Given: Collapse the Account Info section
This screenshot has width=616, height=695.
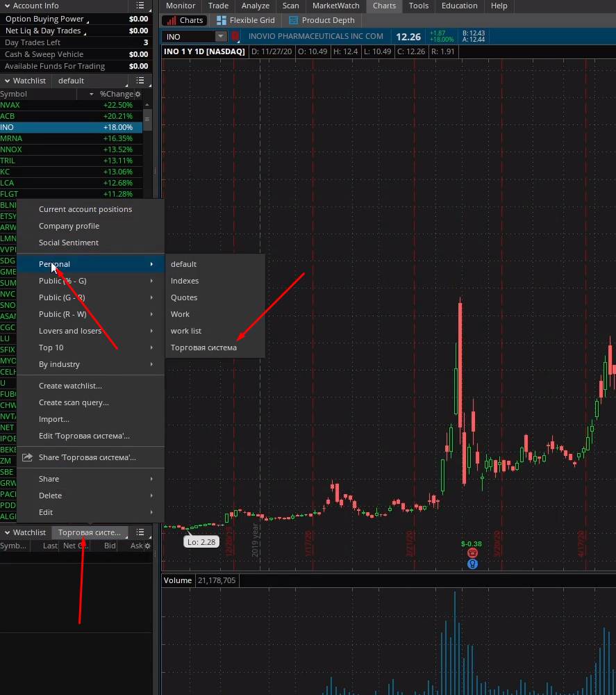Looking at the screenshot, I should pos(7,6).
